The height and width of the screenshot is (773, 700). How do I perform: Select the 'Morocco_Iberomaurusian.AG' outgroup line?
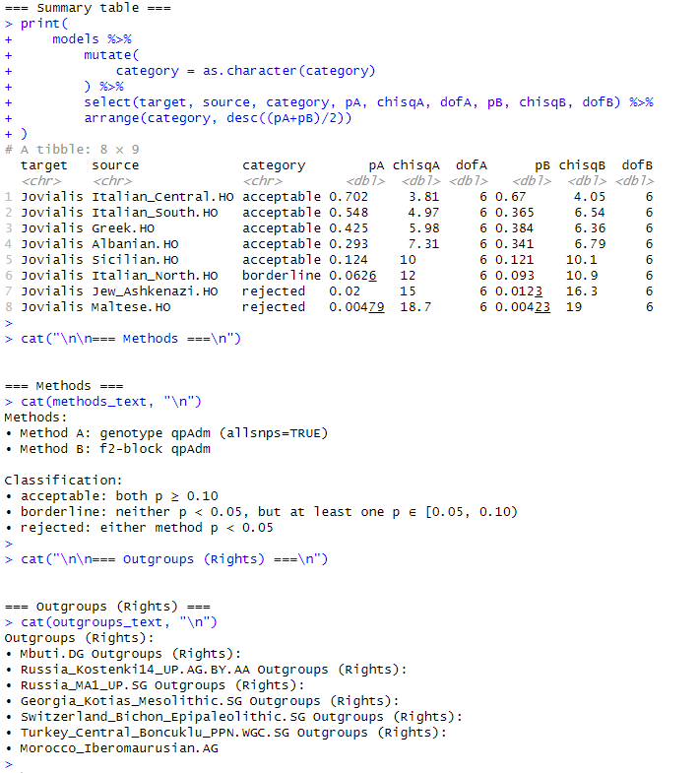(111, 748)
